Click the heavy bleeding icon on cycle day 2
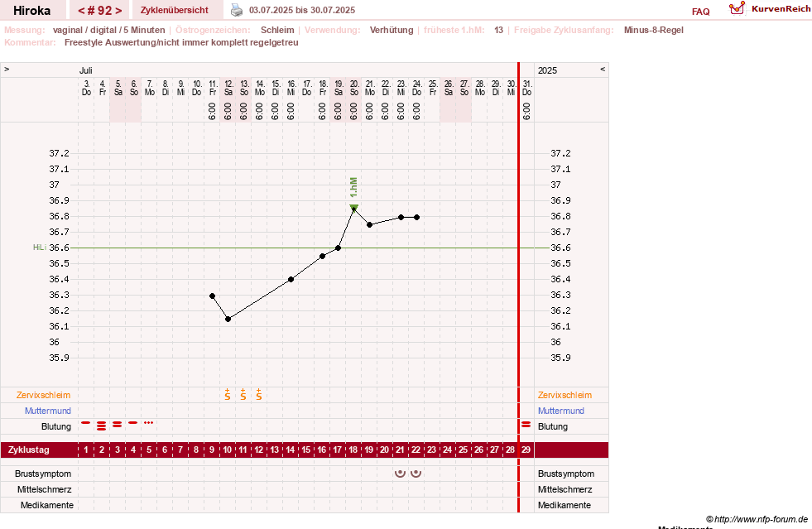The height and width of the screenshot is (529, 812). 102,426
